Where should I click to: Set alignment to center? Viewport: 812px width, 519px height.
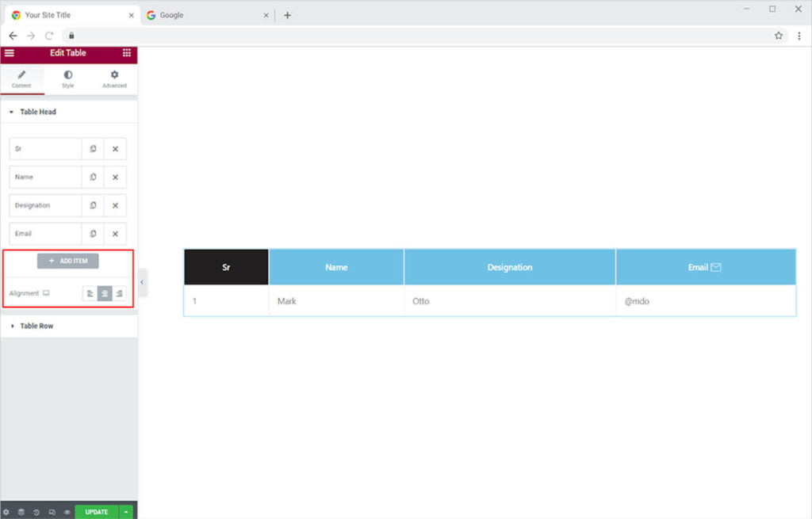[105, 294]
